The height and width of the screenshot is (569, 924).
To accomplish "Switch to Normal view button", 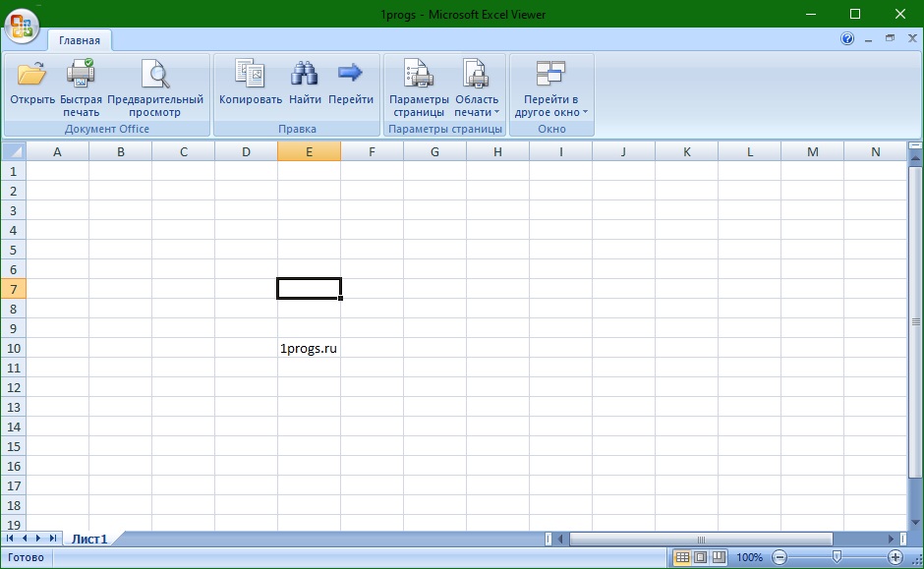I will click(x=682, y=557).
